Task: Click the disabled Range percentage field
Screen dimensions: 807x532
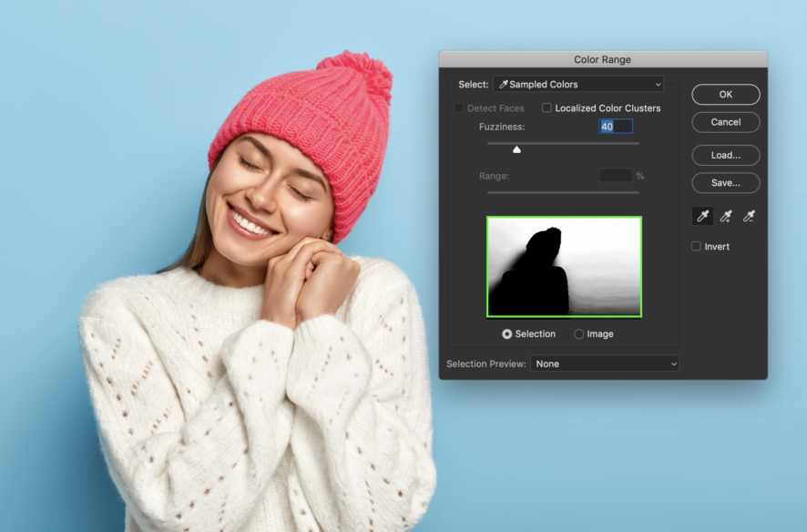Action: click(615, 176)
